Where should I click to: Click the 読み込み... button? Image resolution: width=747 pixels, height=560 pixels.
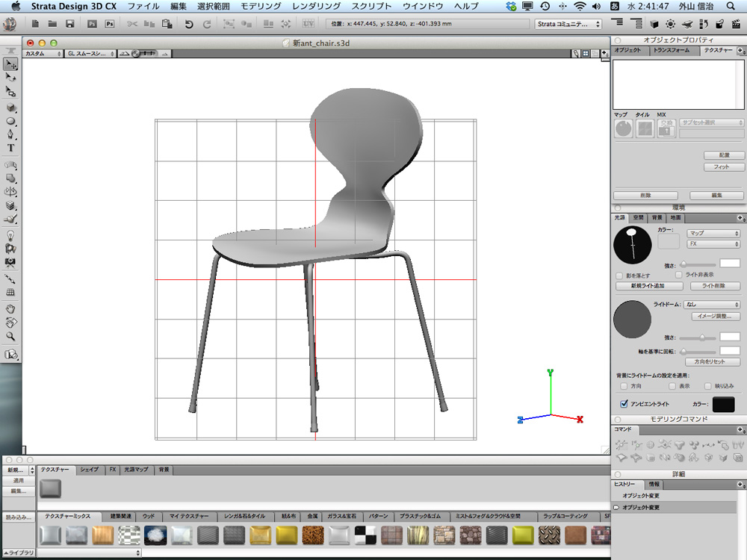[19, 517]
